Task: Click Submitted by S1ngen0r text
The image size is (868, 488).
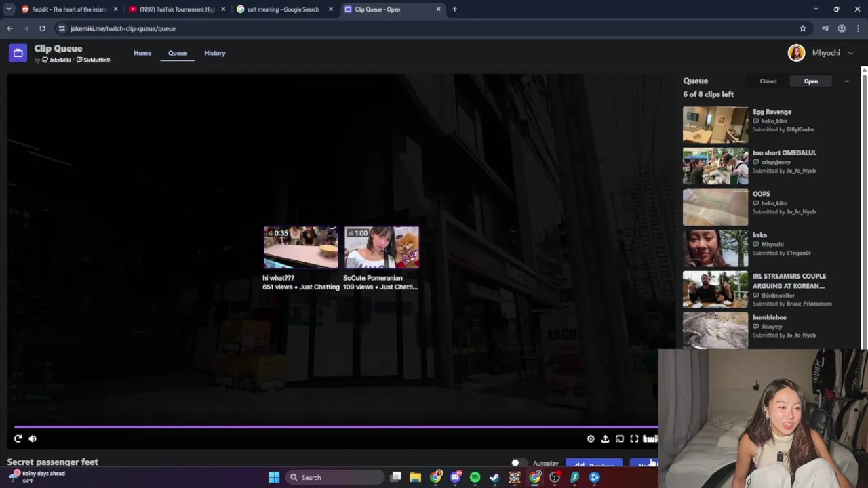Action: coord(782,253)
